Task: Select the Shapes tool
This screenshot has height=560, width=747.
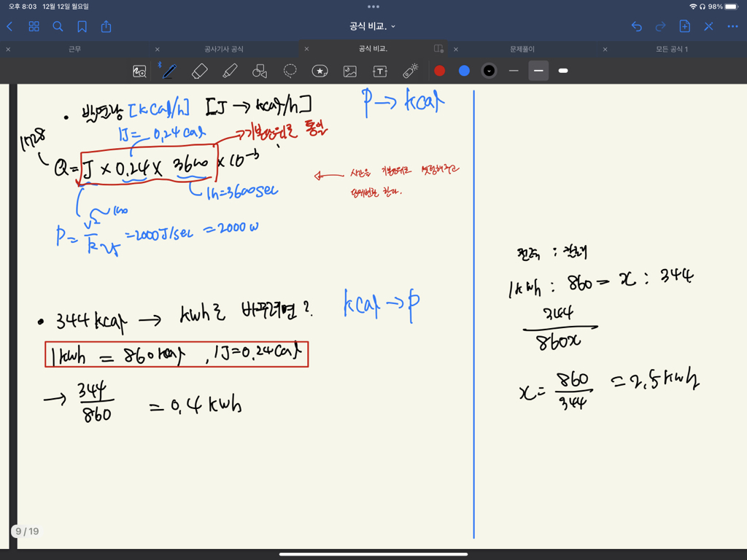Action: click(260, 71)
